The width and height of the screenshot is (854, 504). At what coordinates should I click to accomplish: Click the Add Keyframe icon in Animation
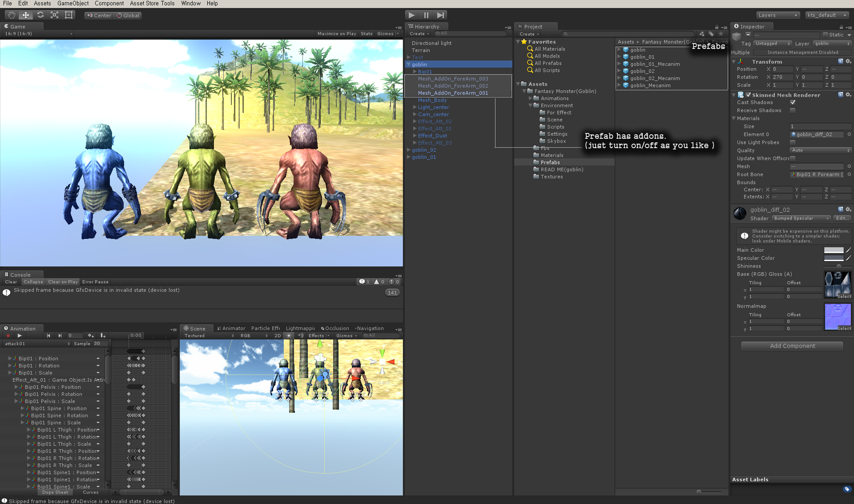91,335
